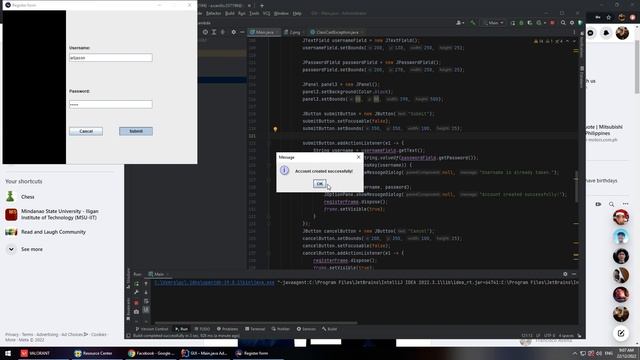
Task: Click Submit in the Register form
Action: coord(136,131)
